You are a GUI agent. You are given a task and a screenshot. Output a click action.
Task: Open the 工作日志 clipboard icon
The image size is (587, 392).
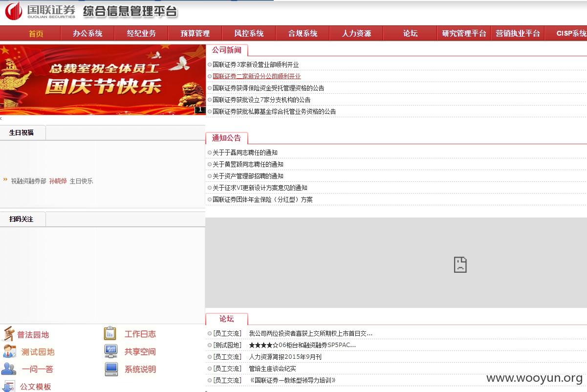point(110,333)
